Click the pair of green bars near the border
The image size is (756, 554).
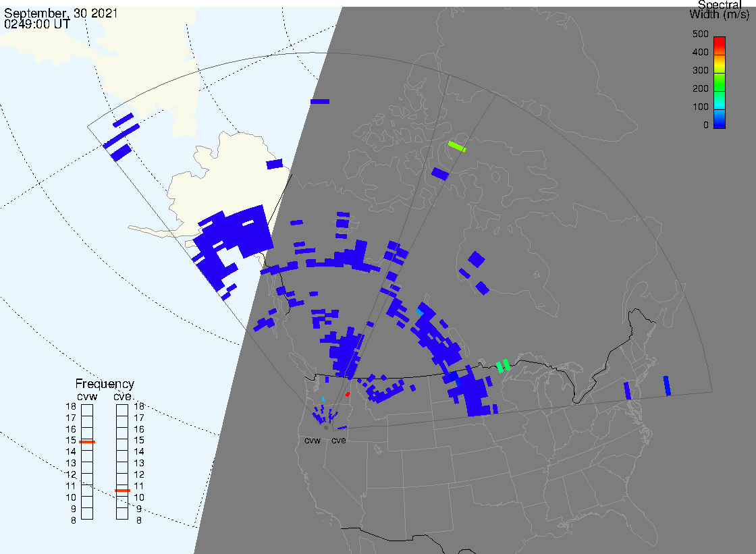pos(503,366)
